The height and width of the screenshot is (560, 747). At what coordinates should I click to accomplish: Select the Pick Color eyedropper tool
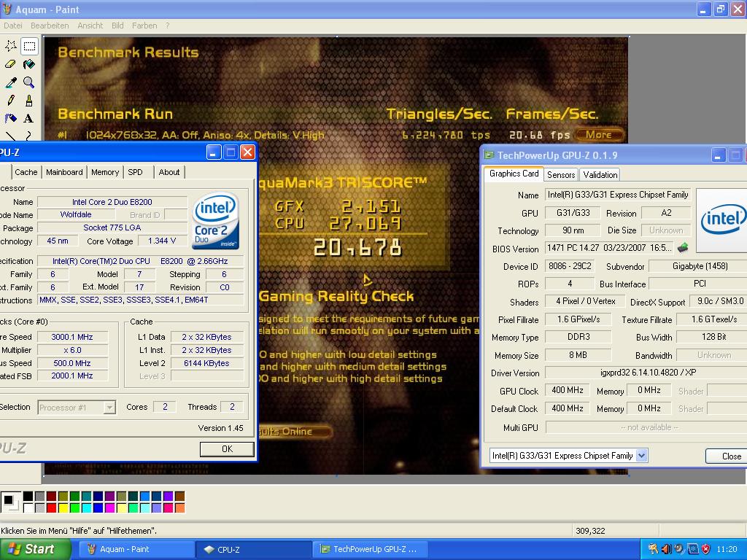point(11,82)
